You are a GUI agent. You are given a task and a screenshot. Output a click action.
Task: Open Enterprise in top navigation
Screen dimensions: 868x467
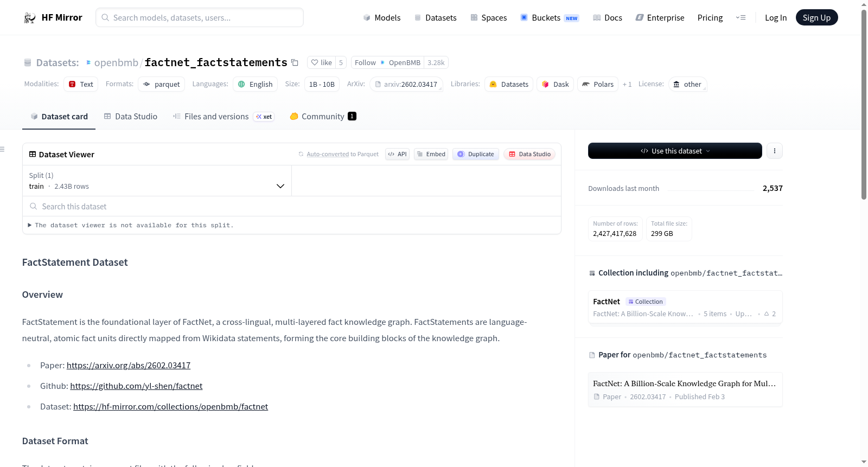pos(660,17)
